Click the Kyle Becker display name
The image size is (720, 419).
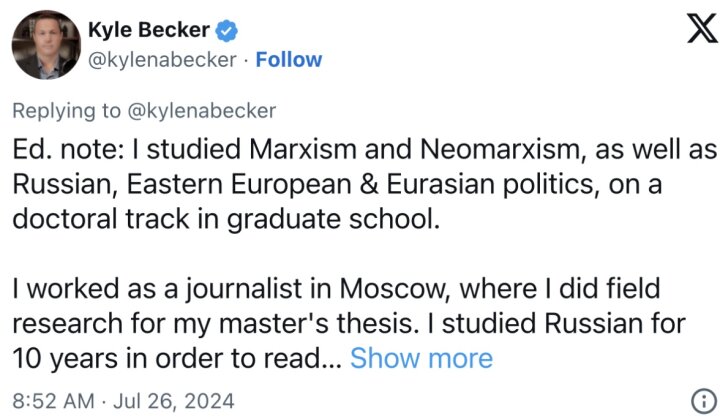(x=149, y=30)
